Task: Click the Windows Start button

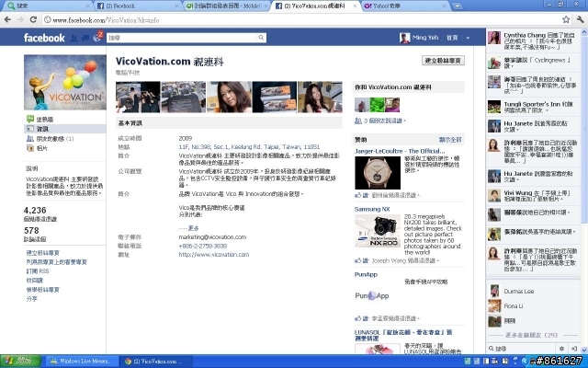Action: point(20,362)
